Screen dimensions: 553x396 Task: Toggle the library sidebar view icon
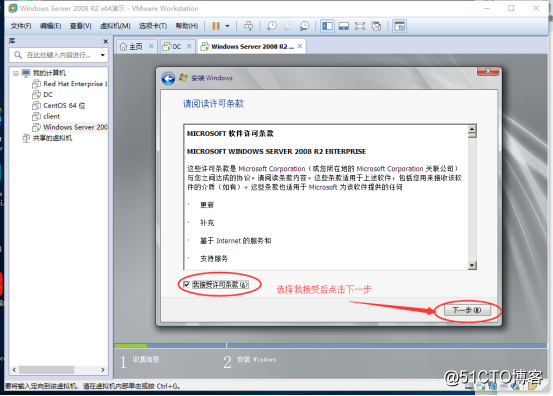coord(327,26)
